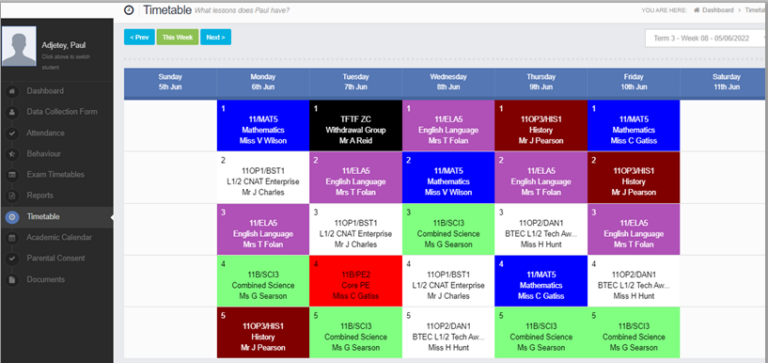The image size is (768, 363).
Task: Click Paul Adjetey's profile avatar
Action: point(19,46)
